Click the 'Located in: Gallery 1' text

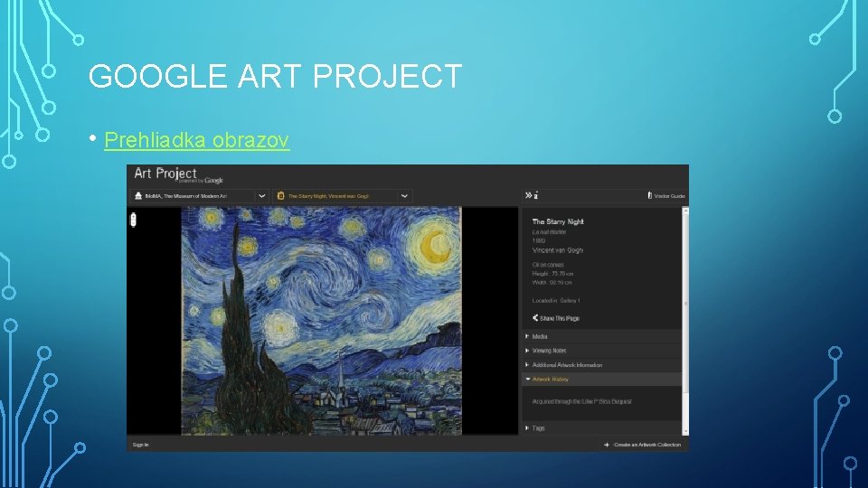click(556, 300)
